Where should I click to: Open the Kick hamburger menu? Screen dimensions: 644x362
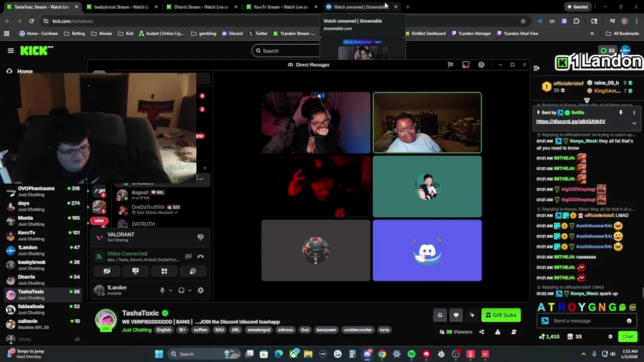click(x=11, y=51)
